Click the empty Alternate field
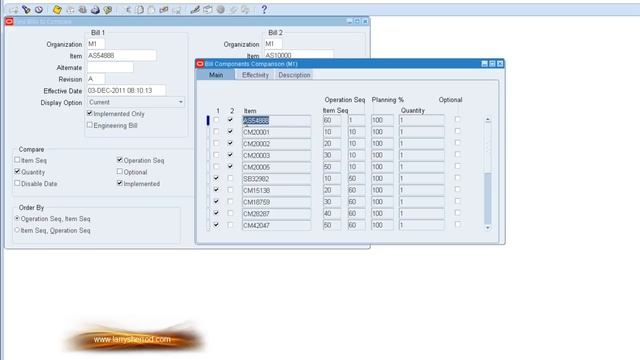The image size is (640, 360). [110, 67]
